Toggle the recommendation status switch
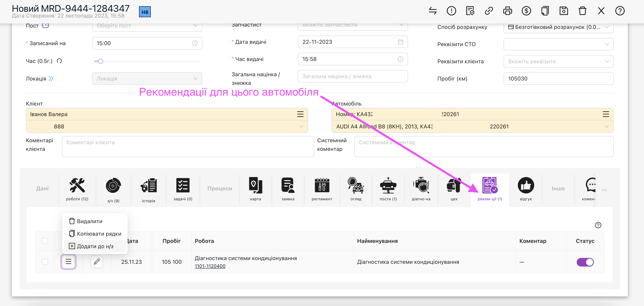The image size is (644, 306). [x=585, y=262]
